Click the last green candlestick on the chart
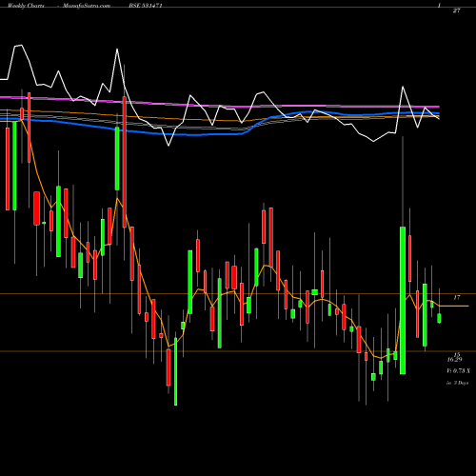This screenshot has width=476, height=476. click(439, 318)
